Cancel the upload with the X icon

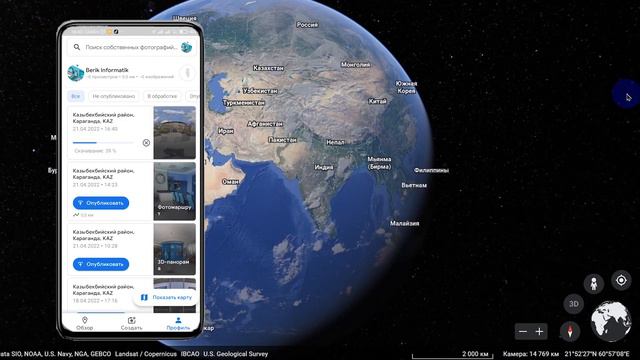pos(146,142)
